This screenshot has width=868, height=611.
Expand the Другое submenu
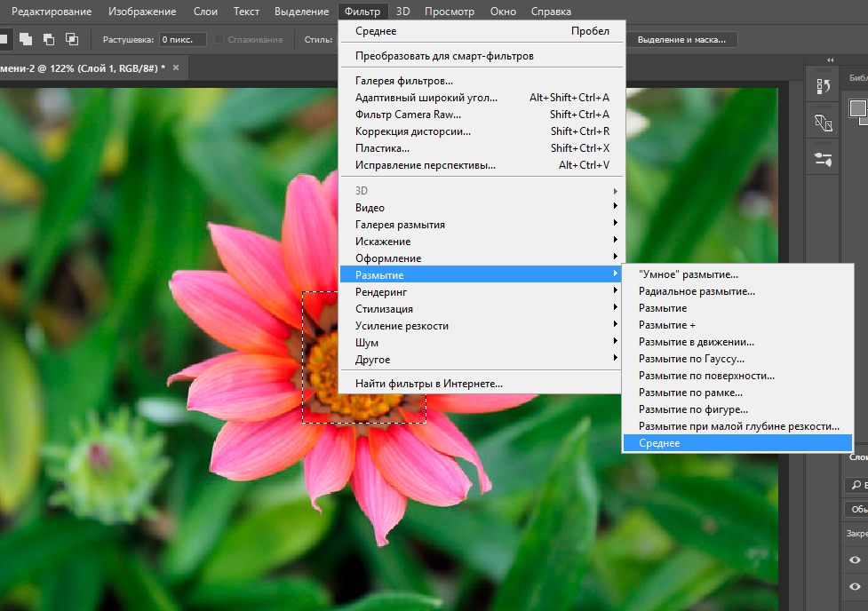482,359
